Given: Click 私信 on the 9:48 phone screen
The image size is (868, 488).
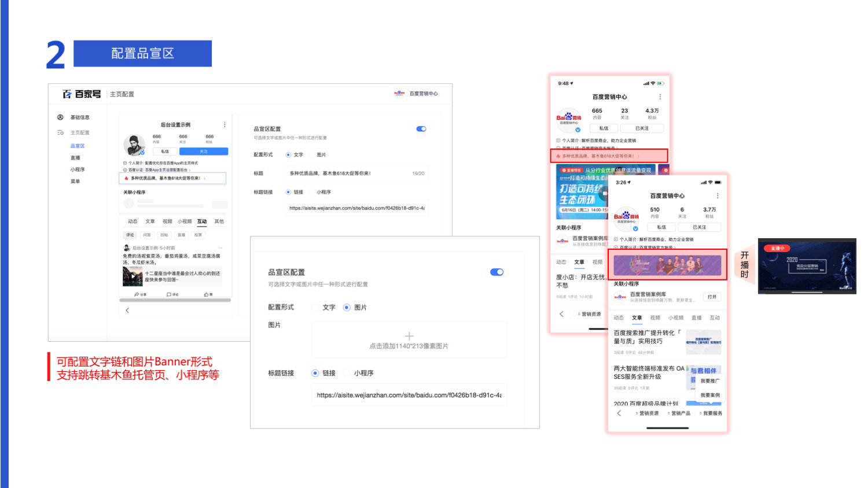Looking at the screenshot, I should [604, 128].
